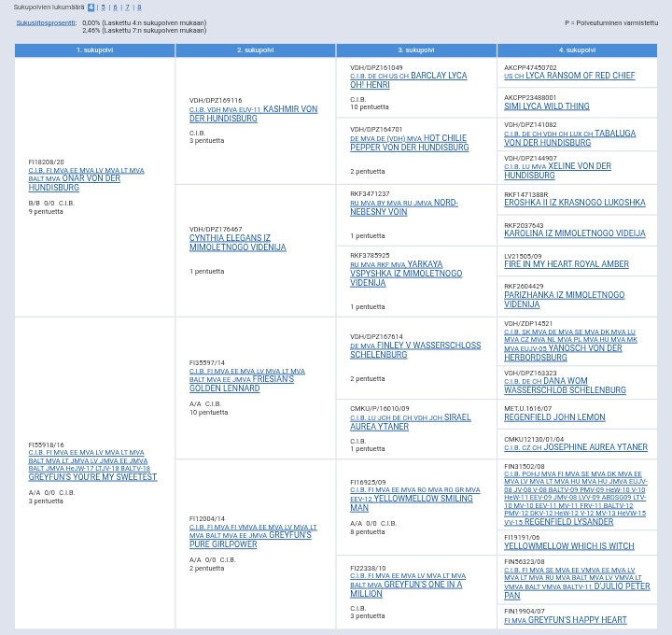
Task: Switch pedigree to 8 generations
Action: pos(139,7)
